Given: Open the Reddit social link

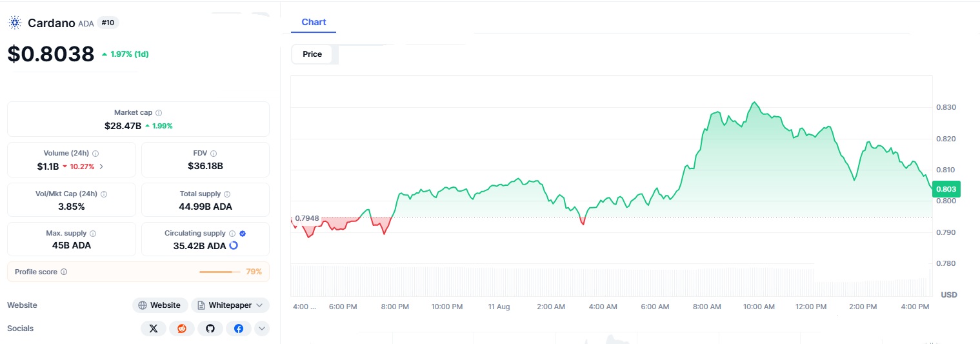Looking at the screenshot, I should 182,329.
